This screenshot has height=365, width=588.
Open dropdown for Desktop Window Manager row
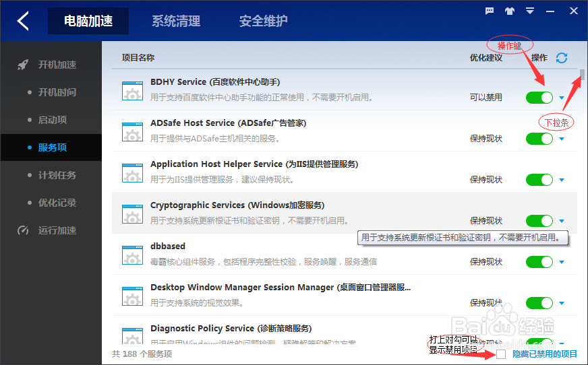pos(562,303)
